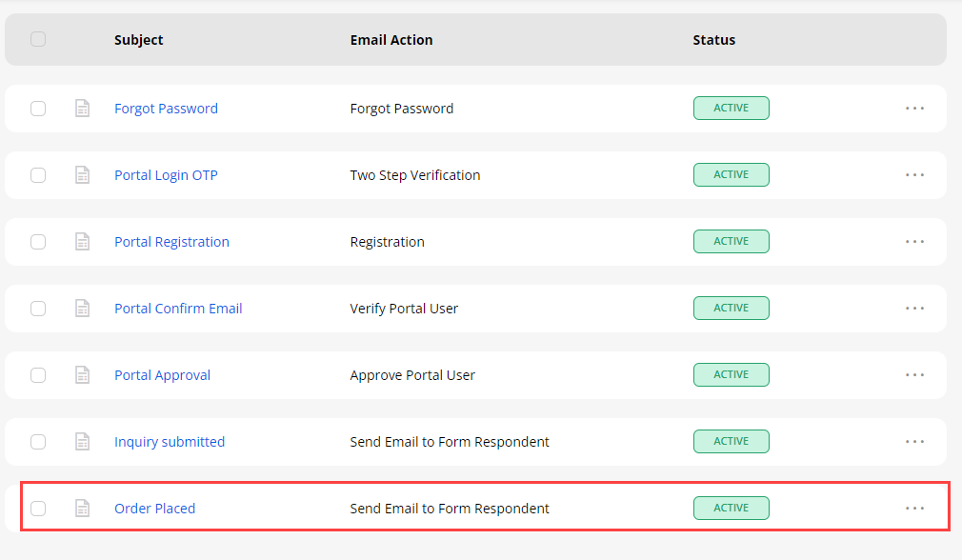The height and width of the screenshot is (560, 962).
Task: Click the Status column header
Action: pos(713,40)
